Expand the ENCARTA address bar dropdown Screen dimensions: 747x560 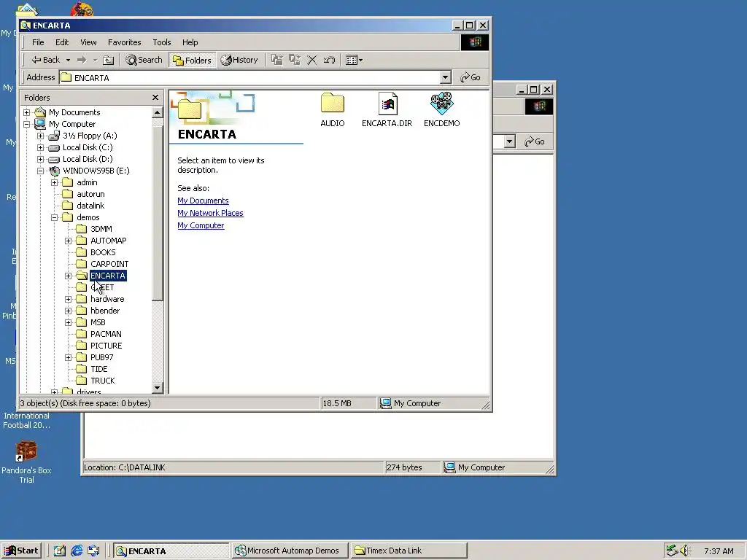pyautogui.click(x=445, y=77)
